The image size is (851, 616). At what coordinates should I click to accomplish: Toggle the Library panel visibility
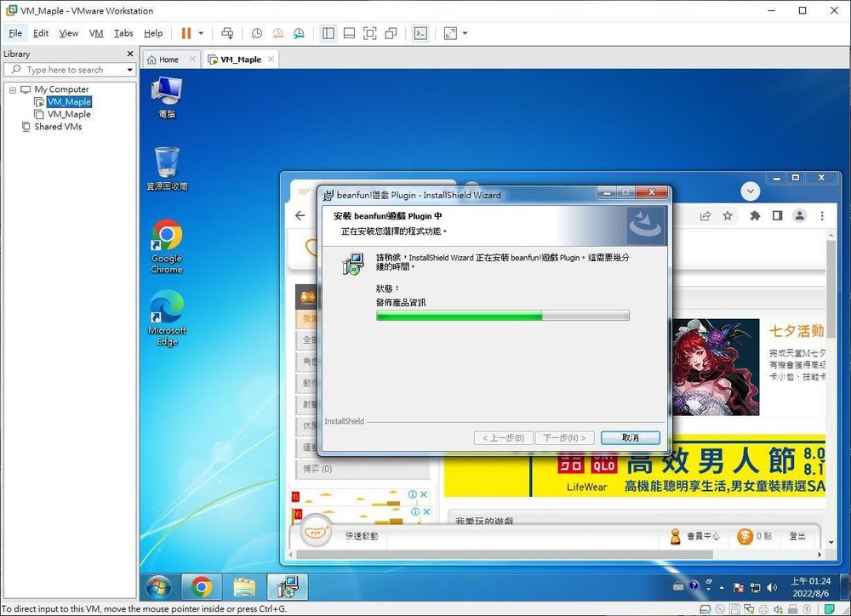328,33
